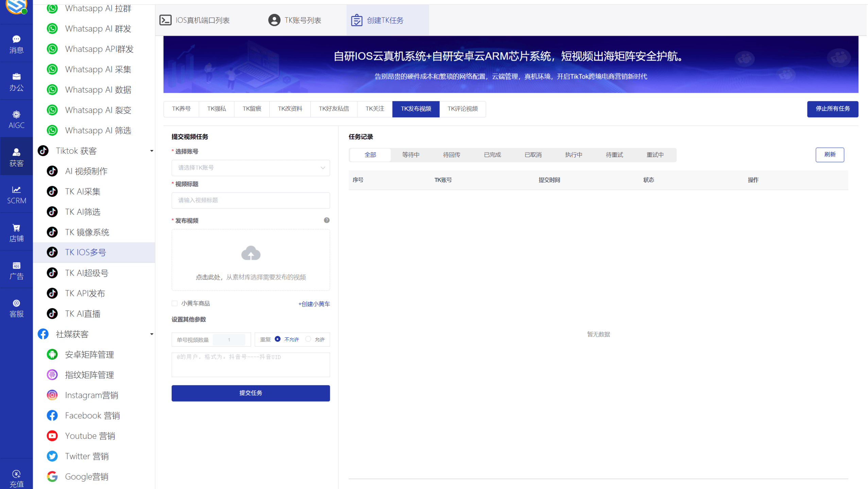Choose 不允许 for 重复 setting
The width and height of the screenshot is (868, 489).
click(x=278, y=339)
